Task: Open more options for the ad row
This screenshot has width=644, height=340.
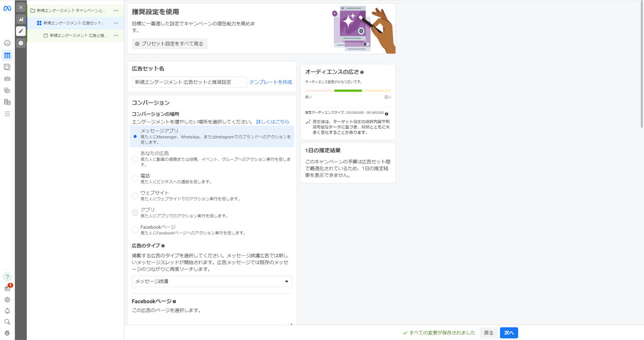Action: (116, 36)
